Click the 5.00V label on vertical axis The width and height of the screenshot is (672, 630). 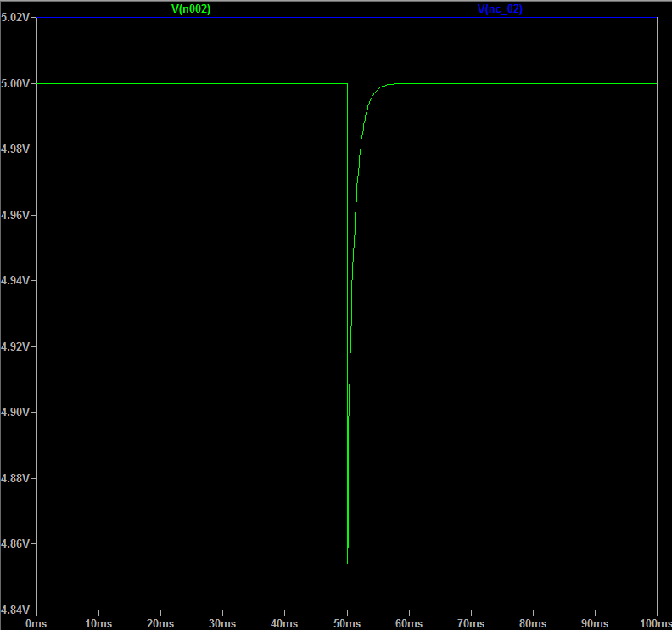point(15,83)
